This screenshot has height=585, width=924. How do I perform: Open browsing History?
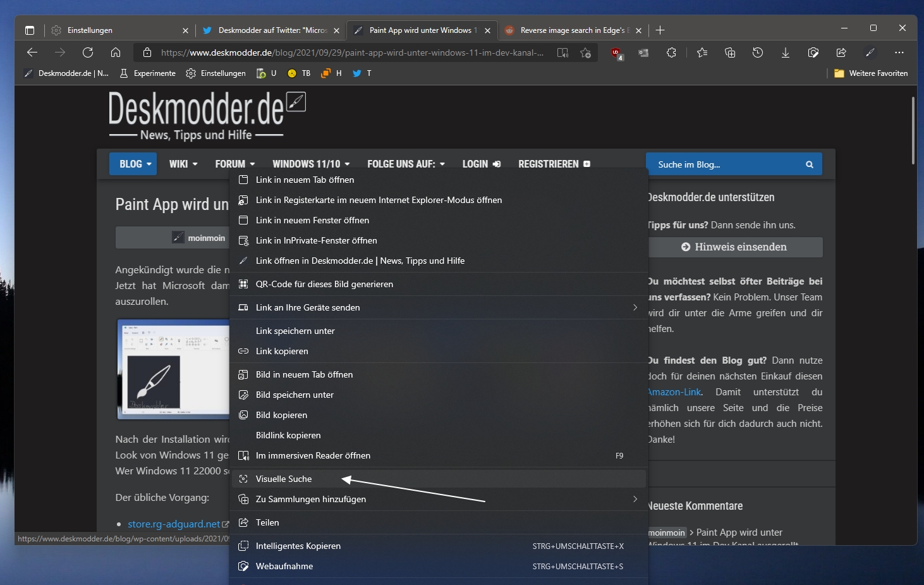tap(758, 52)
